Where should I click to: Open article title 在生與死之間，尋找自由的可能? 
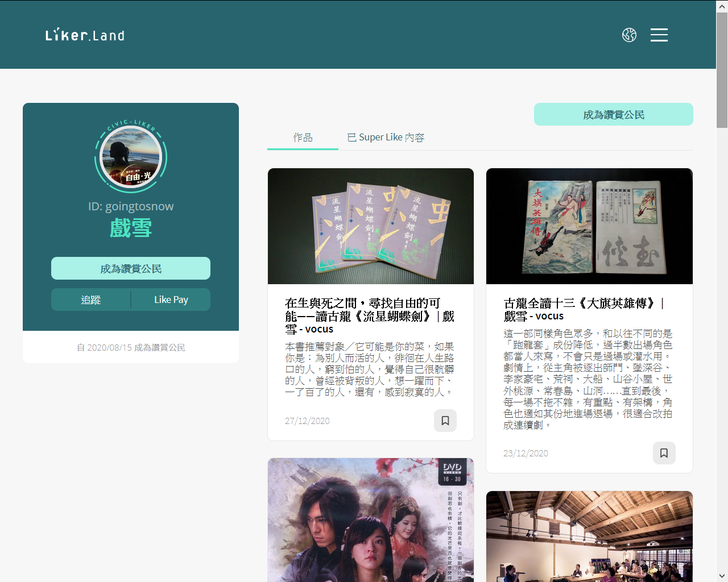pyautogui.click(x=370, y=316)
